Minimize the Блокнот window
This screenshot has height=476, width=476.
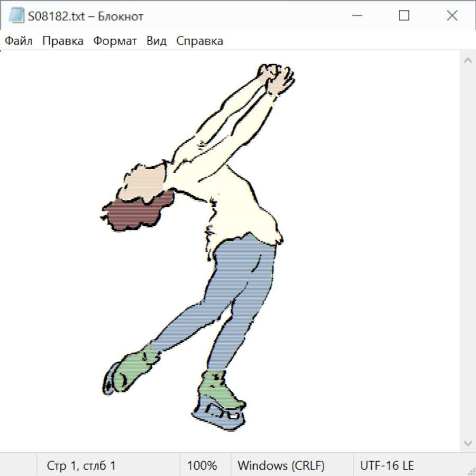pyautogui.click(x=355, y=16)
